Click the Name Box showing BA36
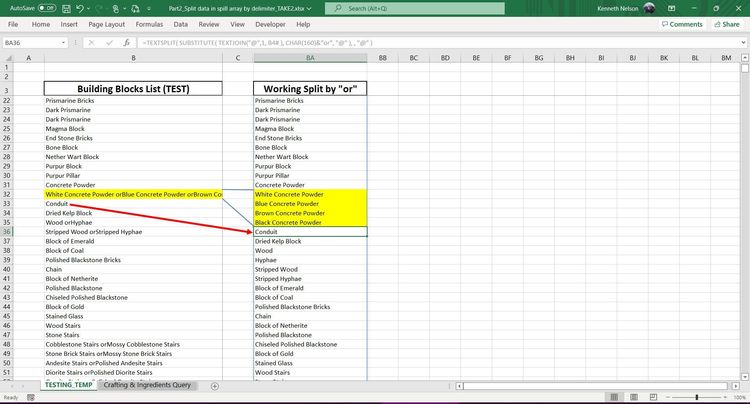 pyautogui.click(x=31, y=43)
